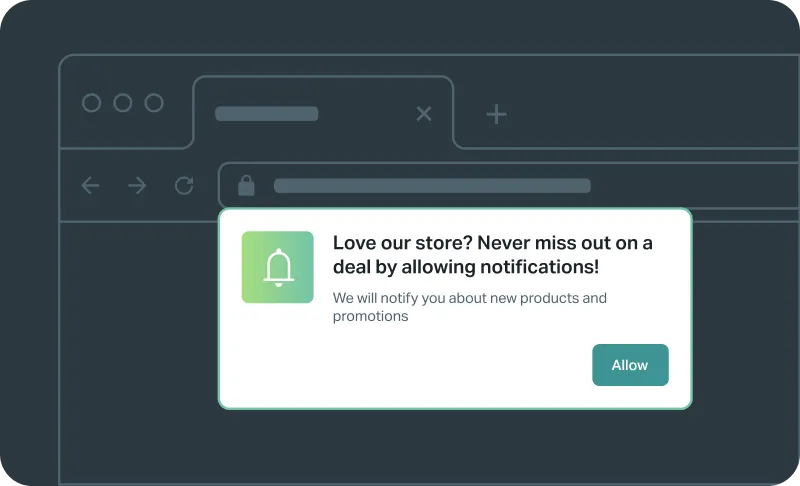Click the padlock icon in the address bar
Image resolution: width=800 pixels, height=486 pixels.
click(246, 186)
